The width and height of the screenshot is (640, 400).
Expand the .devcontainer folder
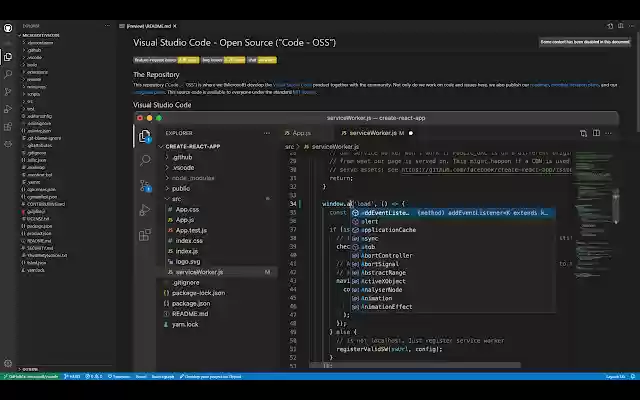pos(40,43)
